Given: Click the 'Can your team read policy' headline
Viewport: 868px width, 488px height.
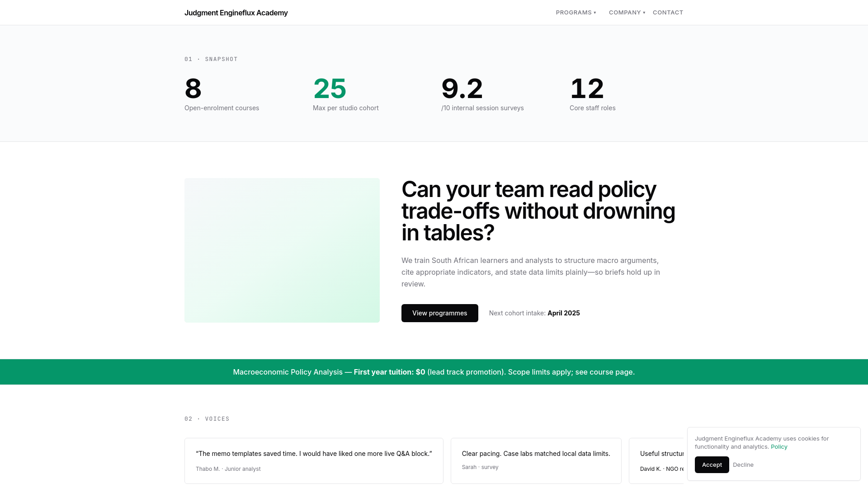Looking at the screenshot, I should pyautogui.click(x=538, y=211).
